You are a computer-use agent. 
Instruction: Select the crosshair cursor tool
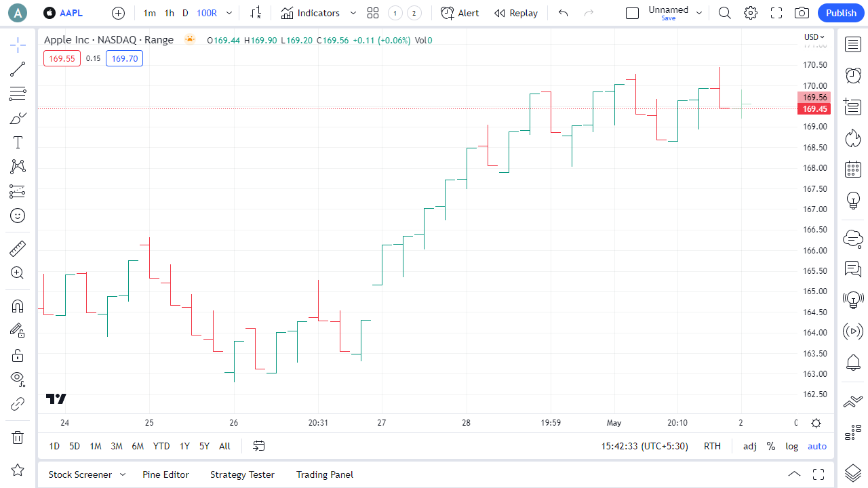(18, 45)
